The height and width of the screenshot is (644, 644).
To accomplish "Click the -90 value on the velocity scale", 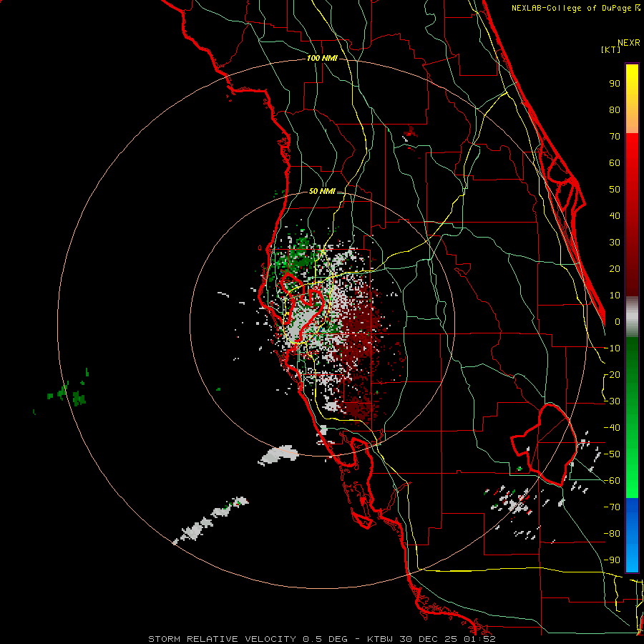I will tap(612, 560).
